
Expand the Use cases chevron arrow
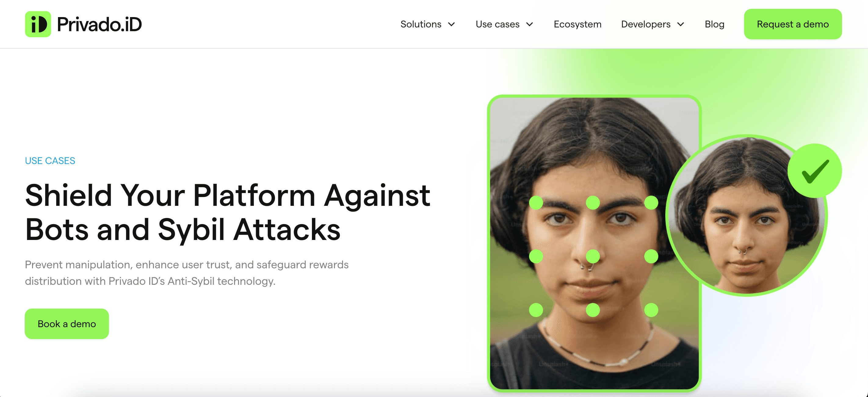[x=529, y=24]
